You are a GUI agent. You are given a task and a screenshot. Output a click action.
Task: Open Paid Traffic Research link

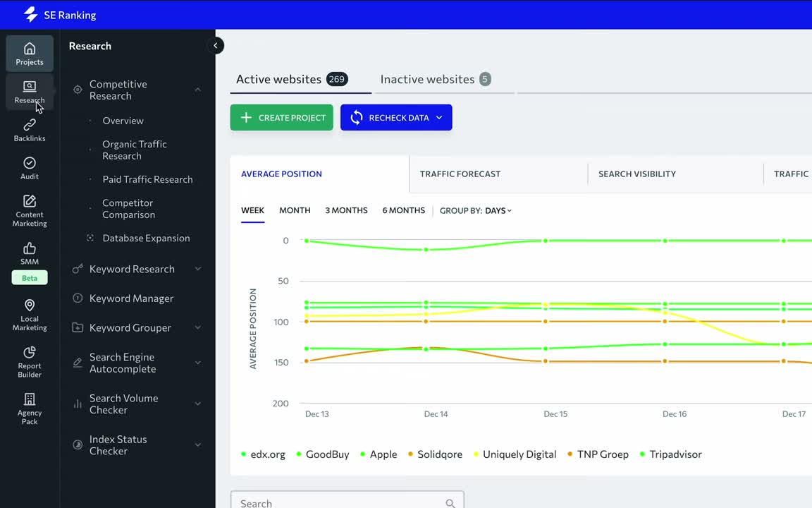[147, 179]
